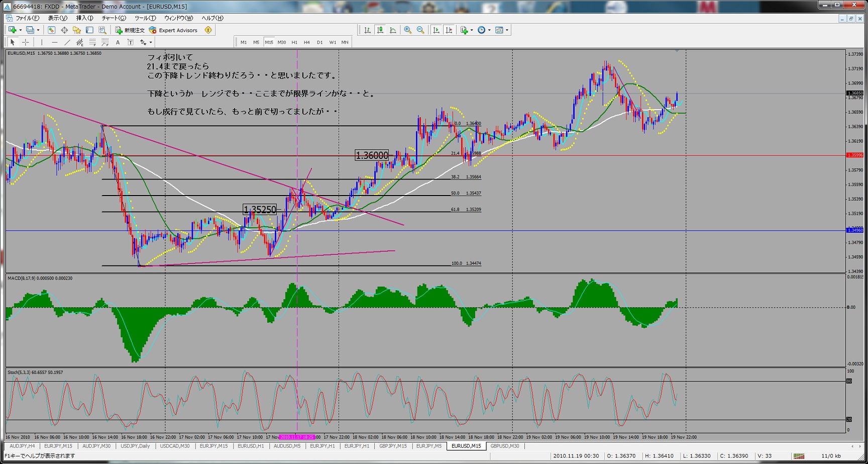
Task: Switch to the USDJPY,Daily chart tab
Action: click(135, 446)
